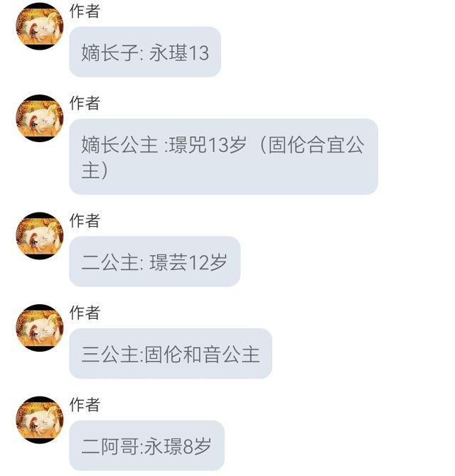Tap the 作者 label above the 三公主 bubble
455x476 pixels.
coord(85,313)
